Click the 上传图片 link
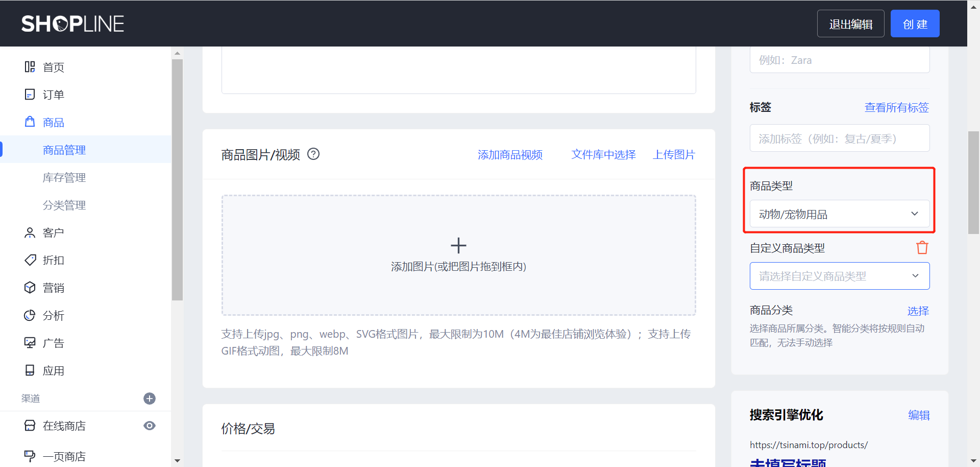Image resolution: width=980 pixels, height=467 pixels. pos(674,154)
